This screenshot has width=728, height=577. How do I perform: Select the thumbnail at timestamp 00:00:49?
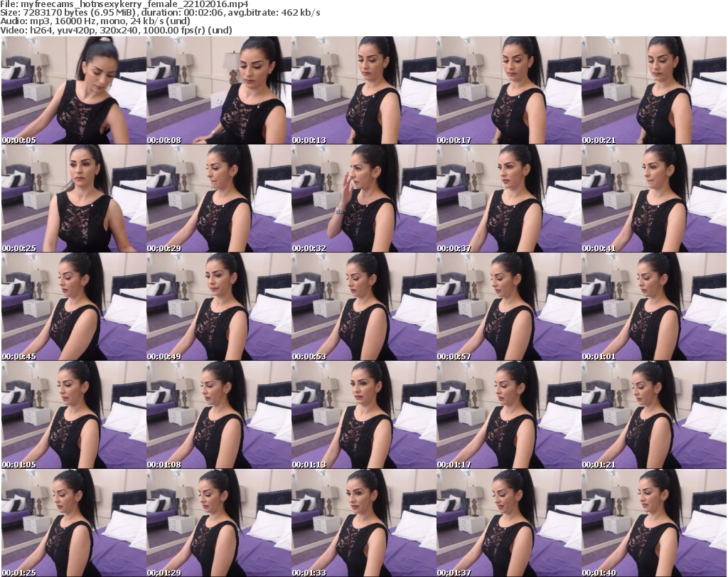219,307
